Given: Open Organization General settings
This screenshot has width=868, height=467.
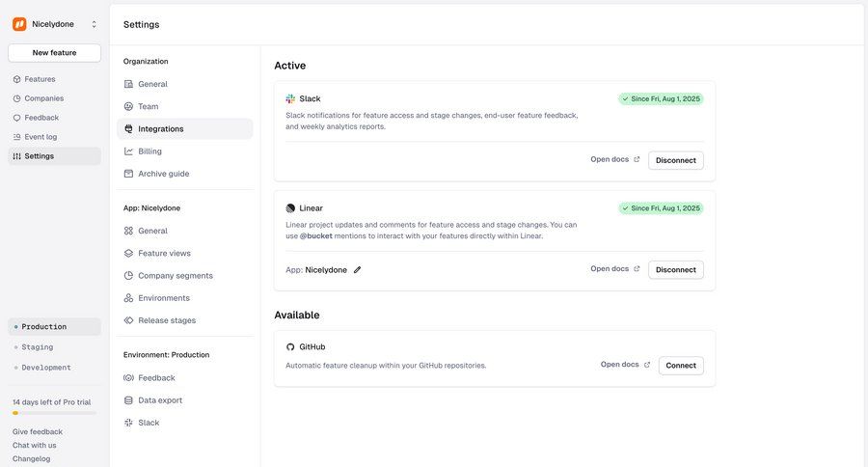Looking at the screenshot, I should (x=185, y=84).
